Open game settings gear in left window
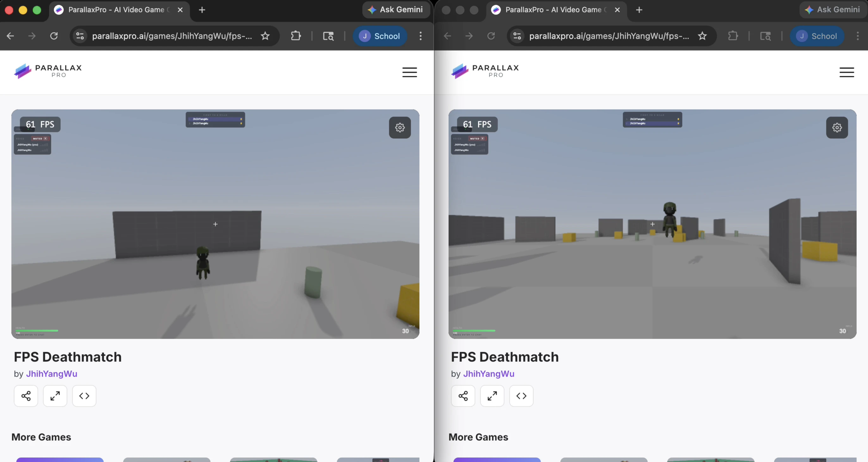This screenshot has height=462, width=868. 400,128
